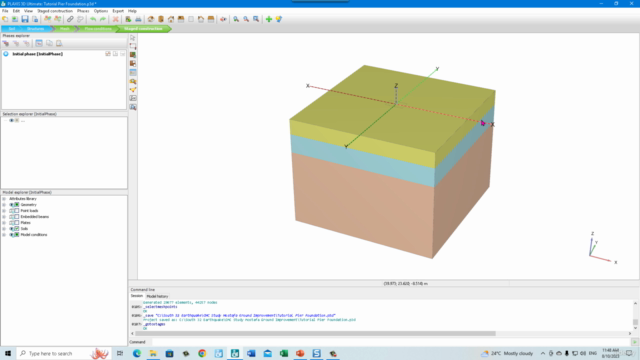
Task: Untick the Soils checkbox
Action: [x=17, y=229]
